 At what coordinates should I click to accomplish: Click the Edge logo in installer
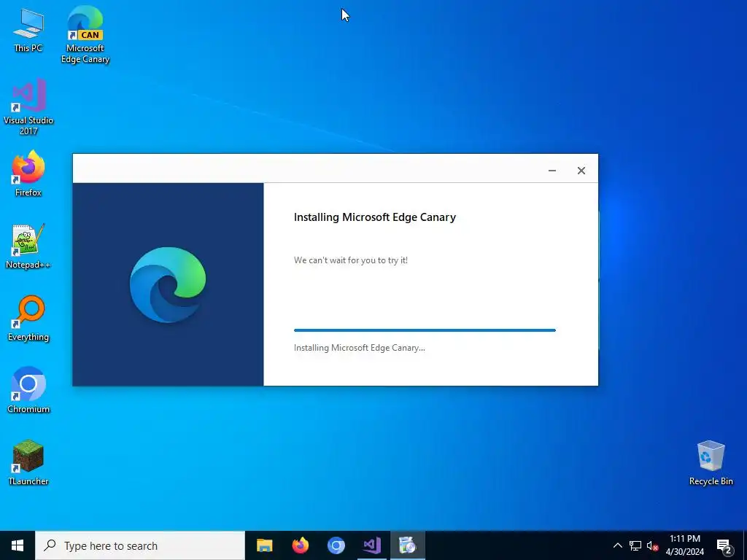[x=168, y=285]
